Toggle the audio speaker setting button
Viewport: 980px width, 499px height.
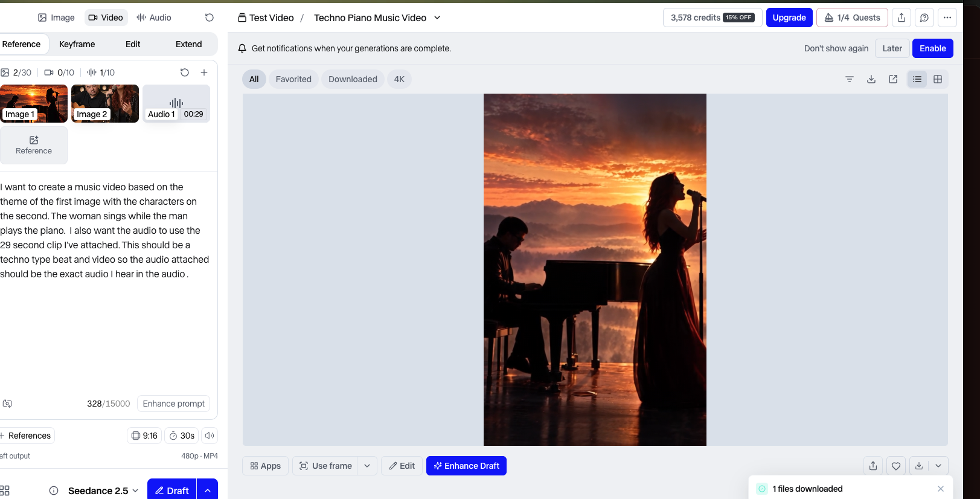[210, 436]
